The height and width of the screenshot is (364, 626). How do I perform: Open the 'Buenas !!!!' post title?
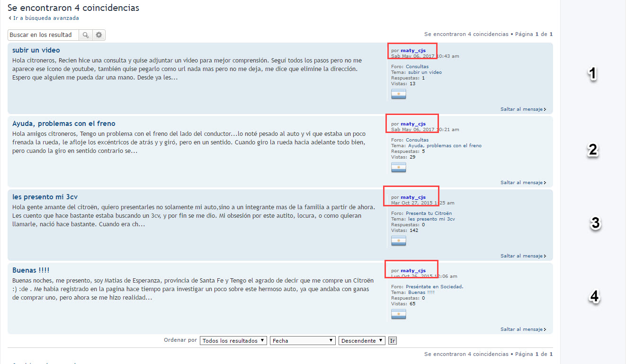[31, 270]
